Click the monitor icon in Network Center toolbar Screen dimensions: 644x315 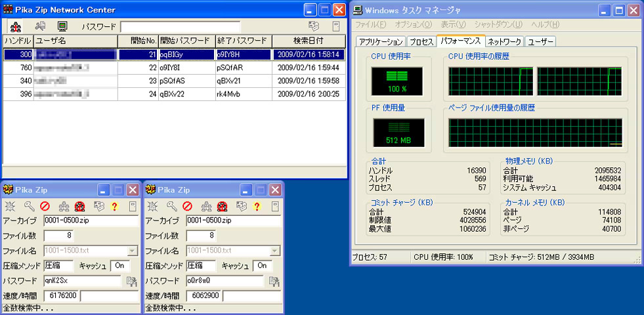tap(62, 27)
